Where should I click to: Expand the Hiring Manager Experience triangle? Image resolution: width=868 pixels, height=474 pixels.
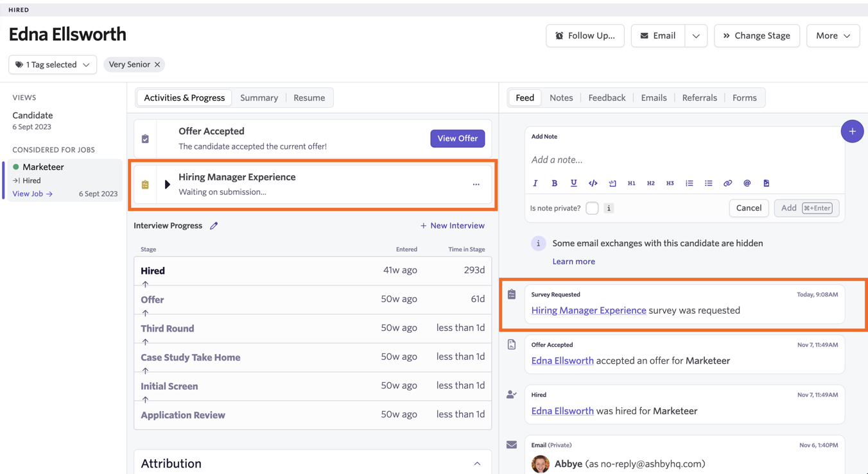pos(168,185)
